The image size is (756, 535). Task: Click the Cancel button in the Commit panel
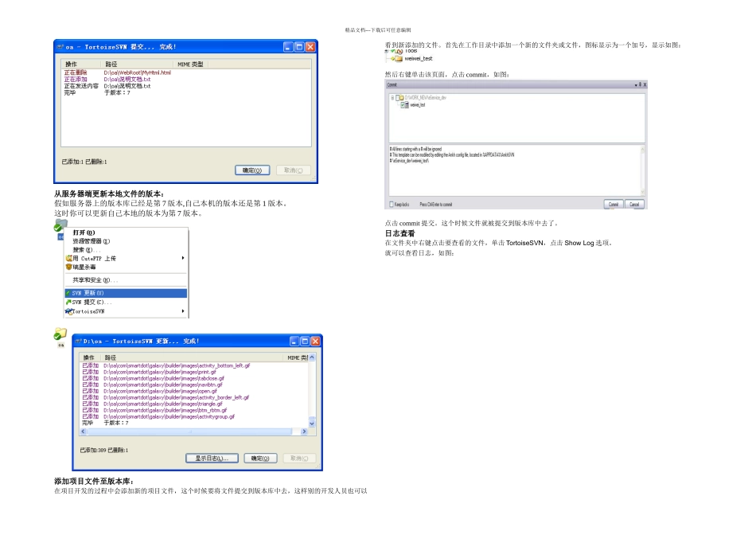(x=634, y=204)
